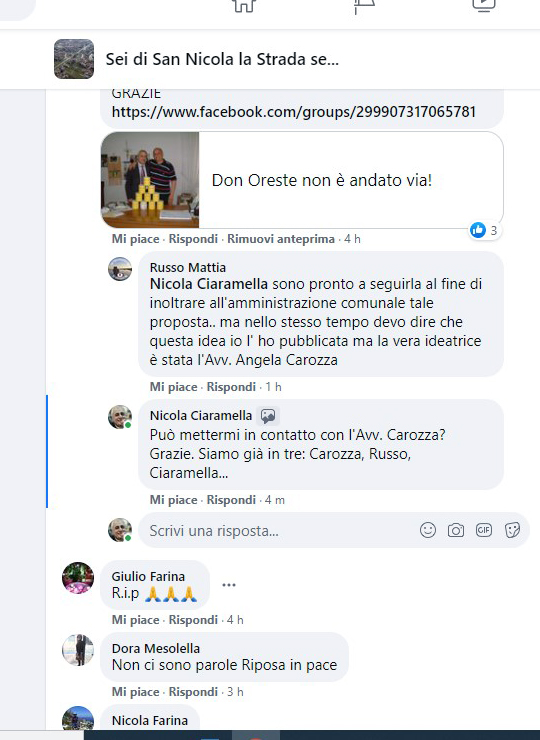Viewport: 540px width, 740px height.
Task: Click the edited-comment icon beside Nicola Ciaramella
Action: click(x=268, y=416)
